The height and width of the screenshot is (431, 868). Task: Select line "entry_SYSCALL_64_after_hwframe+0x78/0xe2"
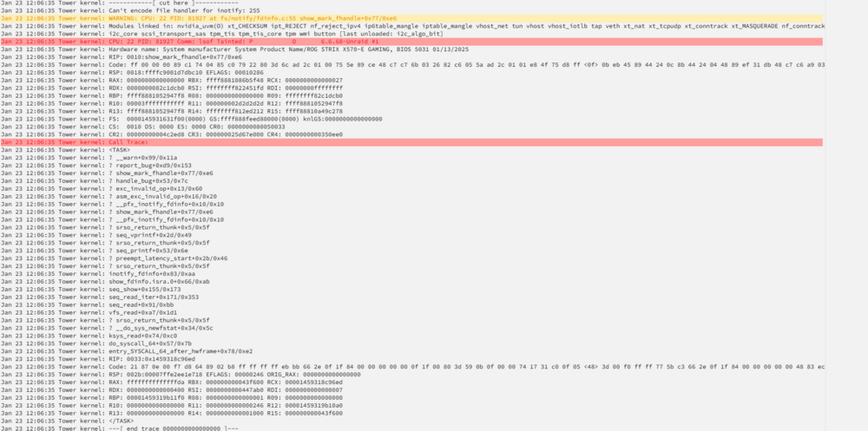click(x=127, y=351)
